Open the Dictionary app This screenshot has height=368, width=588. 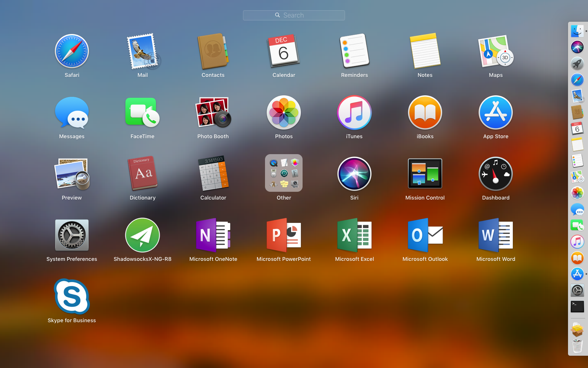pos(143,174)
